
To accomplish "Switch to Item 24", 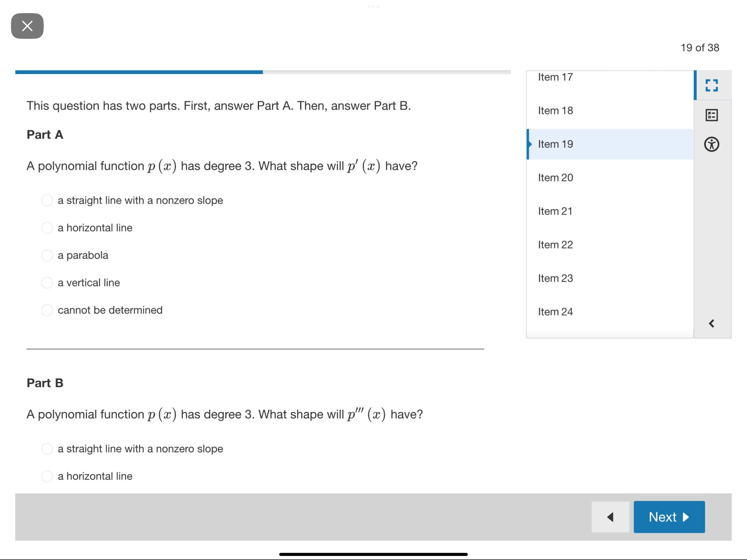I will pos(556,312).
